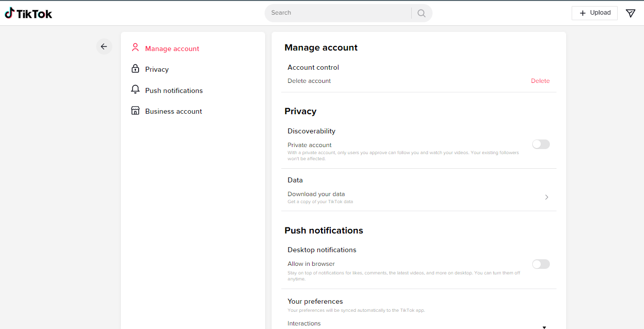Click the Allow in browser label
The height and width of the screenshot is (329, 644).
(311, 264)
